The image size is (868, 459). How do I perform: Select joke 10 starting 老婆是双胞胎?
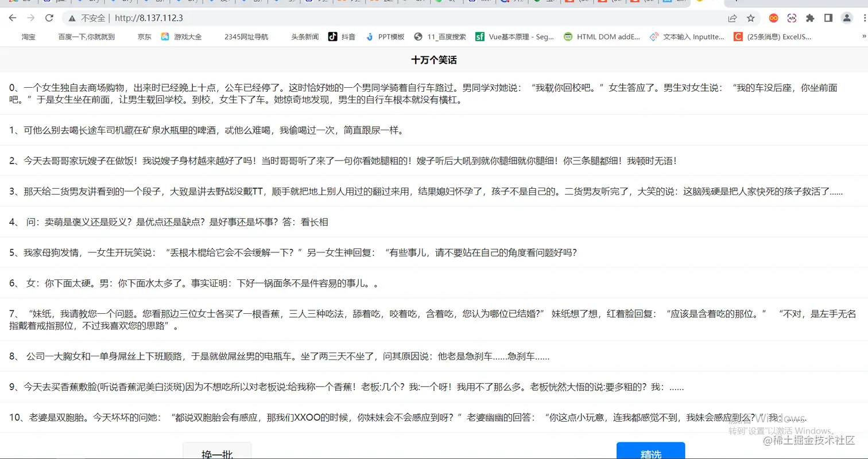click(x=434, y=417)
